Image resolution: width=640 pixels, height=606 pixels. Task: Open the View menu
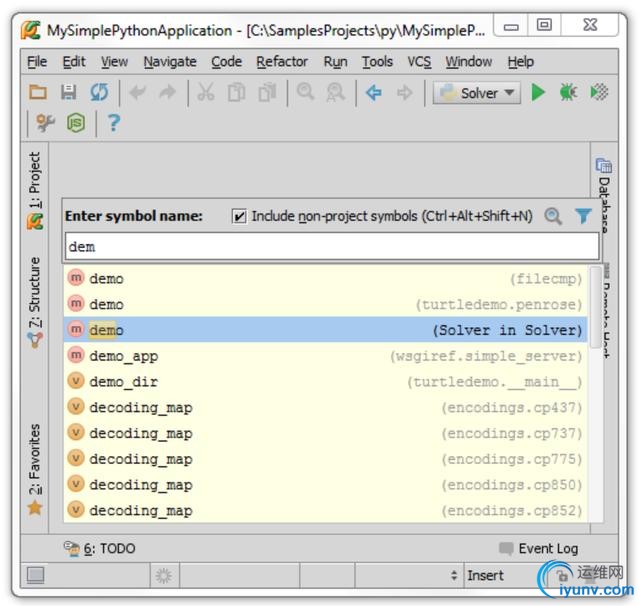coord(114,62)
